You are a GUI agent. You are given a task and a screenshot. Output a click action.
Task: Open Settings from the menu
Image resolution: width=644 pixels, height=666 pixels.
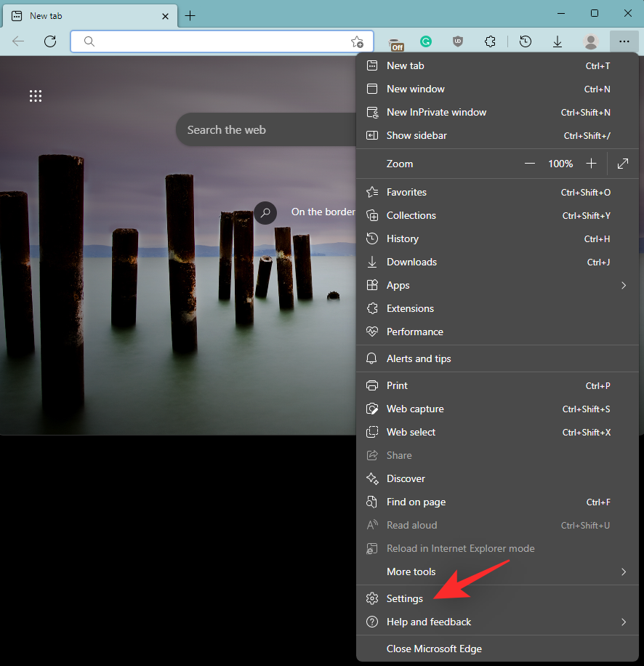405,598
